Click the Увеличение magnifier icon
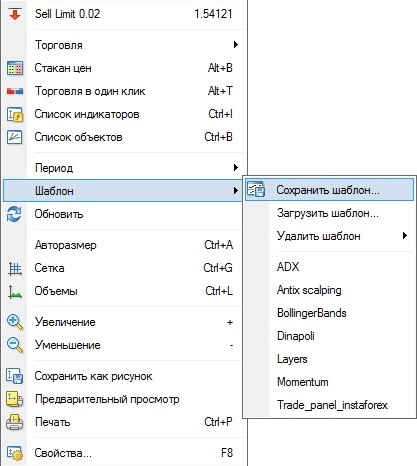This screenshot has width=417, height=466. coord(15,322)
